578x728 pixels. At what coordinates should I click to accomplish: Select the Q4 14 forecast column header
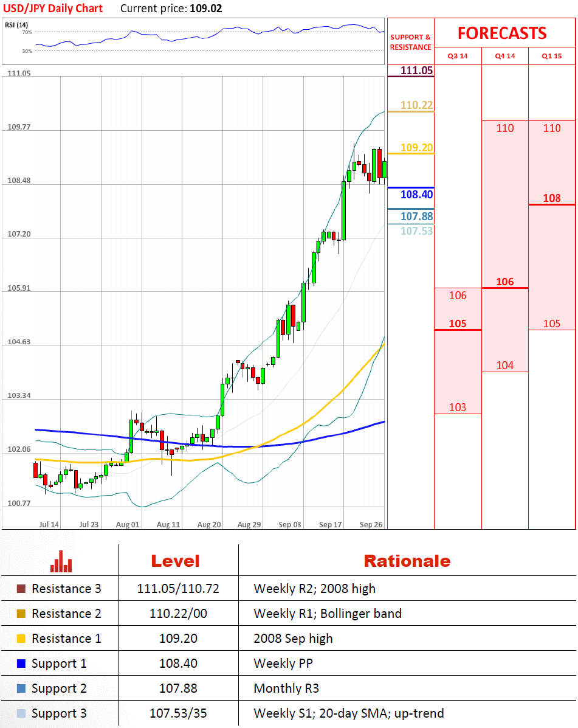click(504, 56)
